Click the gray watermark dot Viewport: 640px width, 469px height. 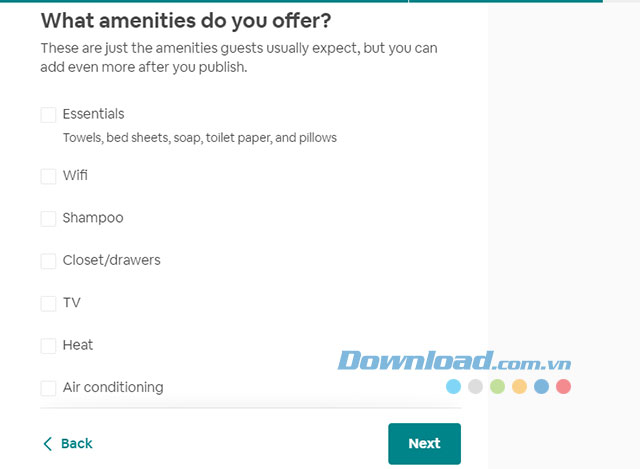click(476, 386)
